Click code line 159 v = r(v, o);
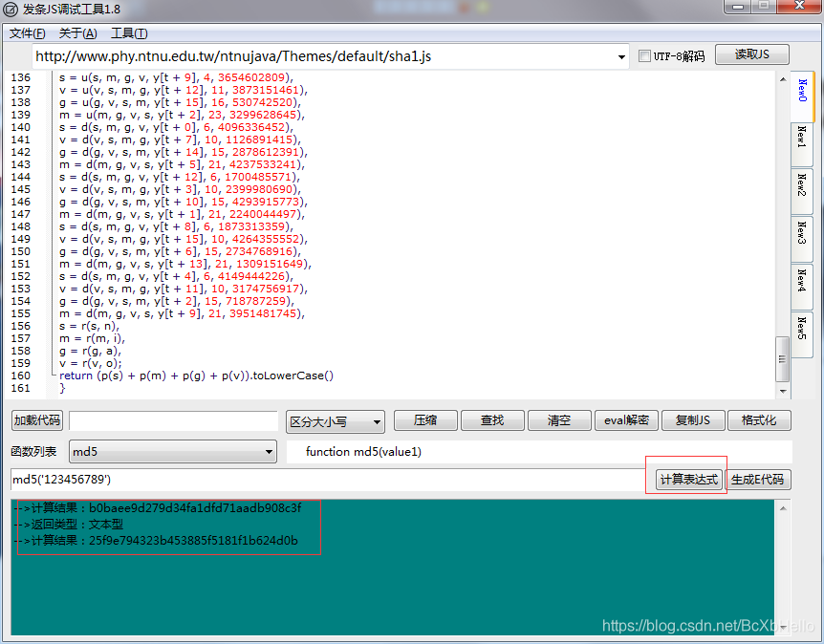The height and width of the screenshot is (644, 824). coord(91,363)
